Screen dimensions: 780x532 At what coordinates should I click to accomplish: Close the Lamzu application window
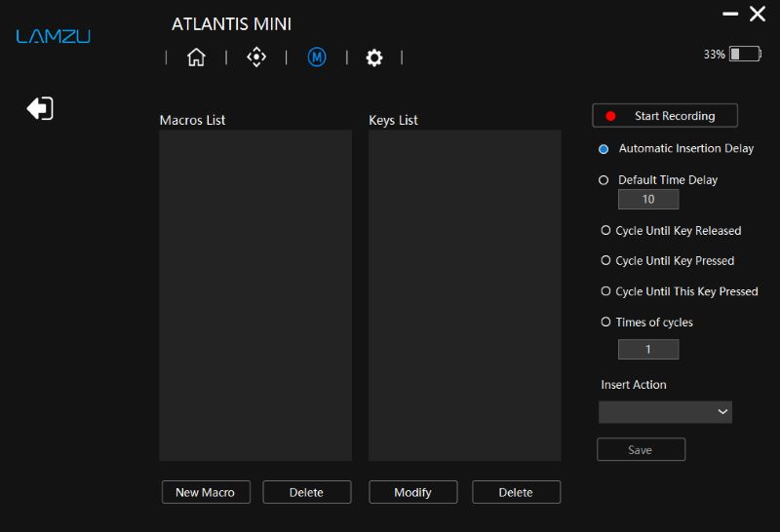[758, 14]
